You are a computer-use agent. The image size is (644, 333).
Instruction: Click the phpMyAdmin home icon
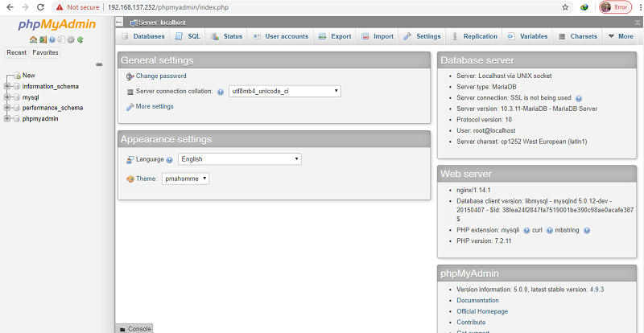(x=33, y=39)
